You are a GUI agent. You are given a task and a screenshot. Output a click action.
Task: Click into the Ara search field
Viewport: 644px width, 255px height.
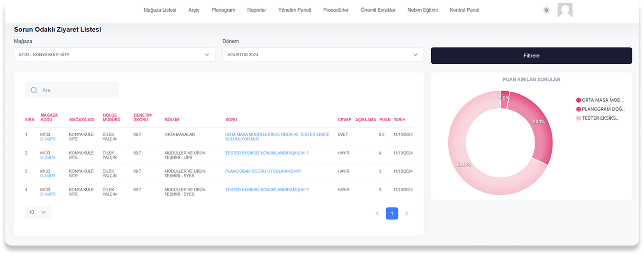[76, 90]
